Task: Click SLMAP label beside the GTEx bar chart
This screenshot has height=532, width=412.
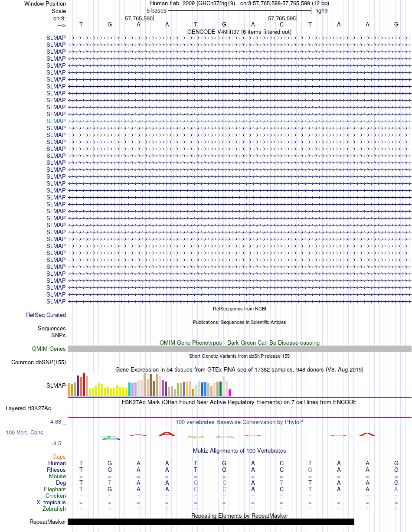Action: pyautogui.click(x=56, y=385)
